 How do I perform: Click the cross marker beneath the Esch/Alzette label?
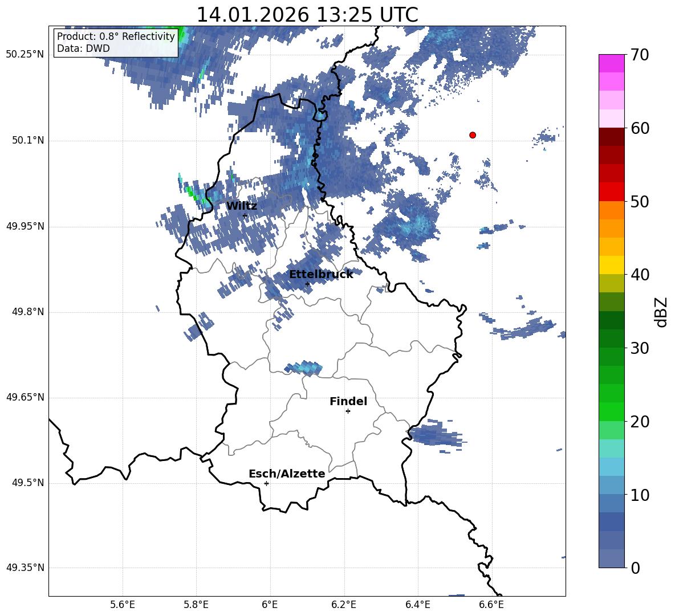coord(266,483)
